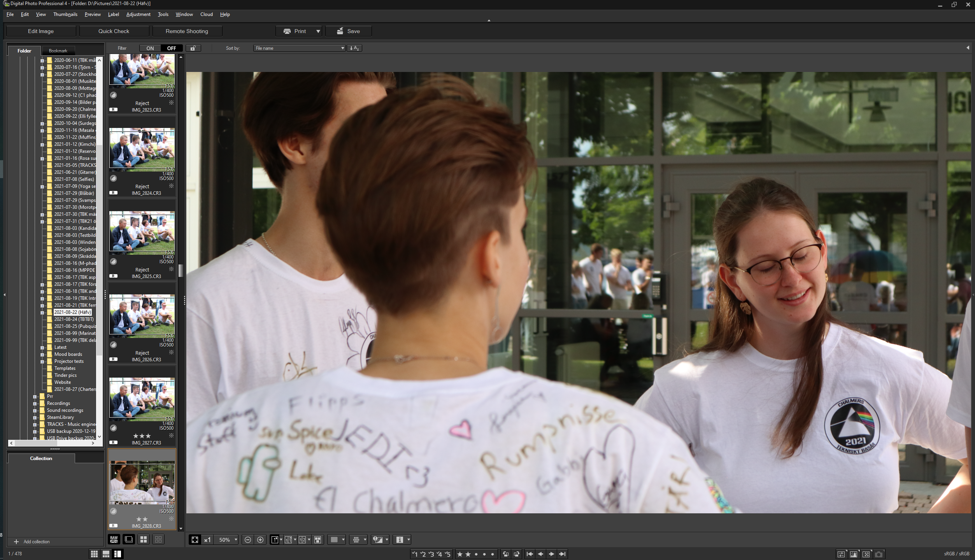Viewport: 975px width, 560px height.
Task: Fit the image to the window
Action: [195, 540]
